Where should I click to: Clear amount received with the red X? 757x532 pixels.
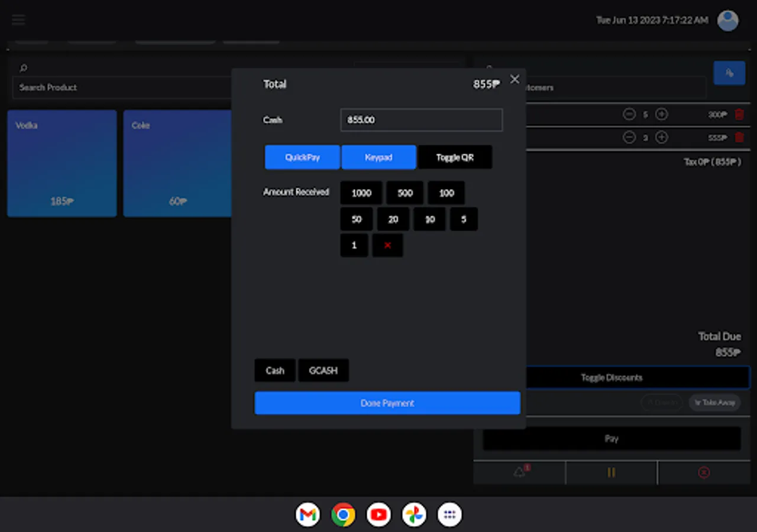tap(387, 245)
